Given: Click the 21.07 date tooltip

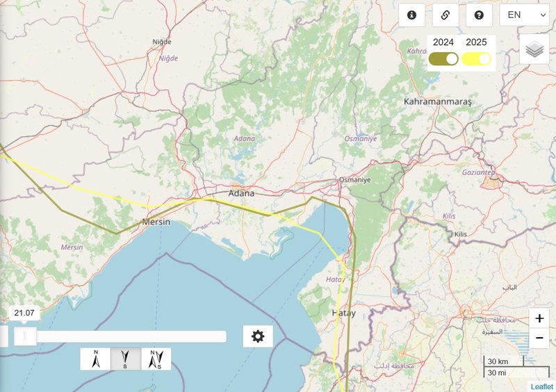Looking at the screenshot, I should [x=24, y=313].
